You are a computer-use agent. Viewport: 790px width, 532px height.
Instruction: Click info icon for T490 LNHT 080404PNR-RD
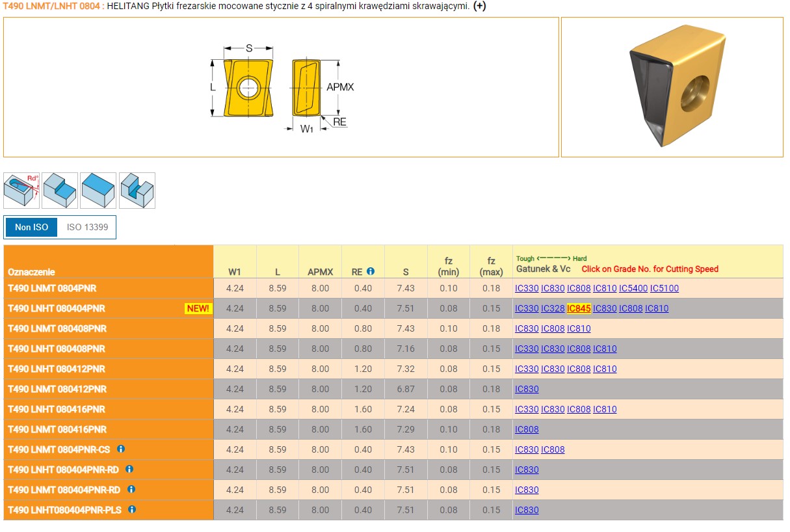coord(129,469)
